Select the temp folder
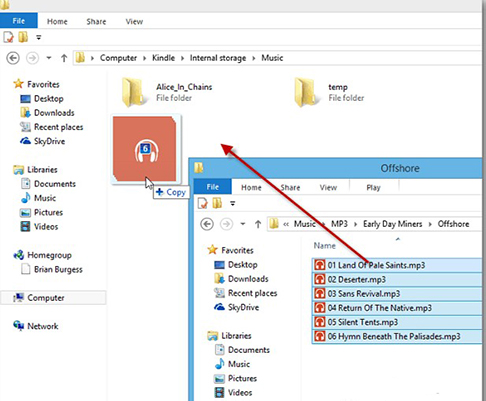The image size is (486, 401). 329,92
